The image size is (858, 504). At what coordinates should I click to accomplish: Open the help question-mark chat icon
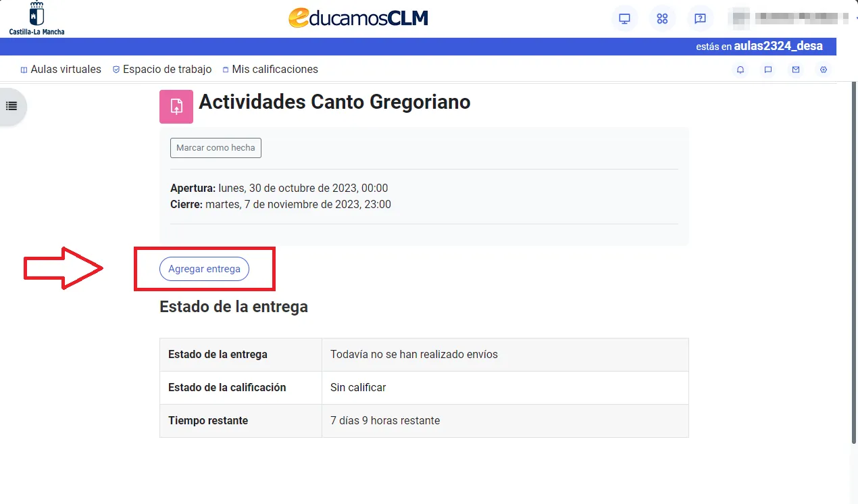[x=701, y=18]
